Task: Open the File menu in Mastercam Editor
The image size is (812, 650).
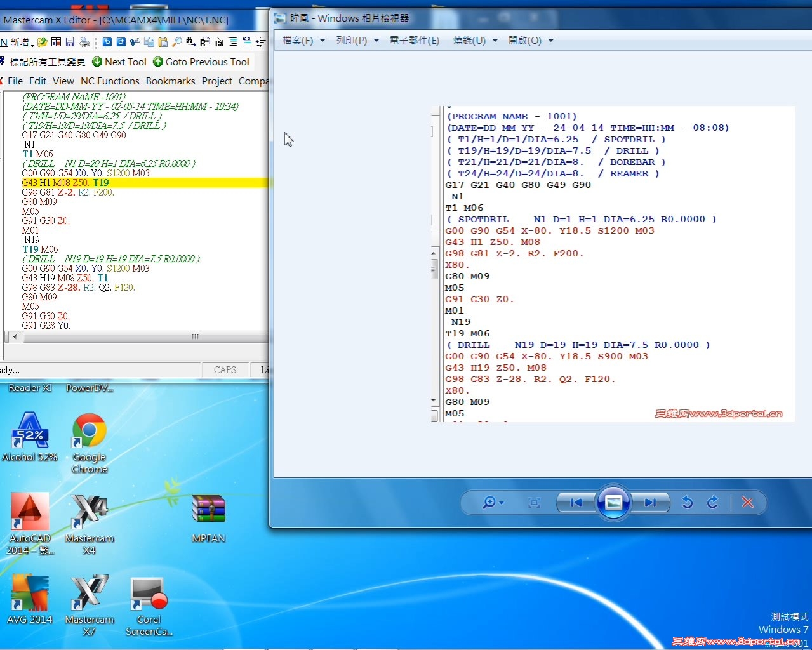Action: click(15, 81)
